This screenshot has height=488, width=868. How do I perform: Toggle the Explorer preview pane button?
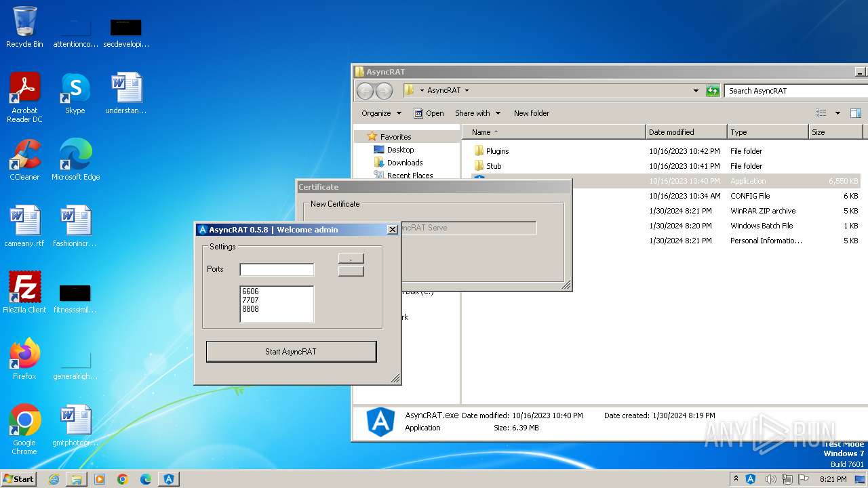coord(856,113)
